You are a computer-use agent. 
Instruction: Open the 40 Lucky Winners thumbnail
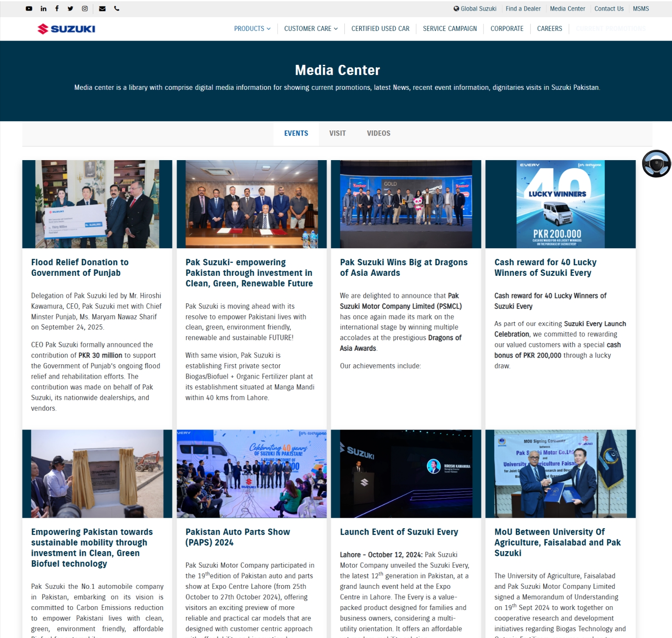click(560, 204)
